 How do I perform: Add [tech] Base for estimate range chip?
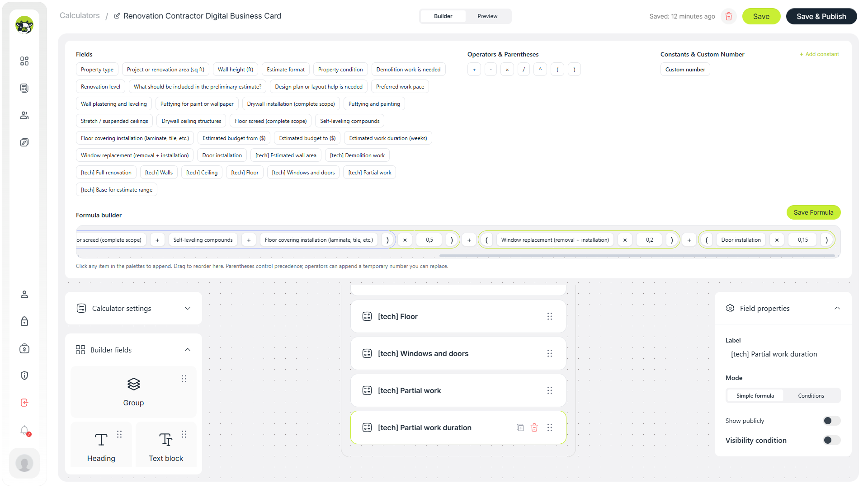pos(117,190)
